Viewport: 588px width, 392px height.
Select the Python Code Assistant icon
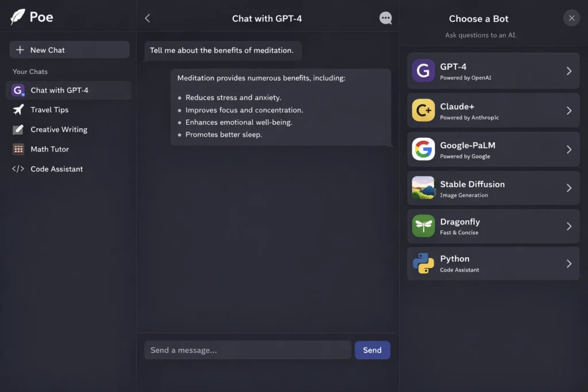(x=422, y=263)
